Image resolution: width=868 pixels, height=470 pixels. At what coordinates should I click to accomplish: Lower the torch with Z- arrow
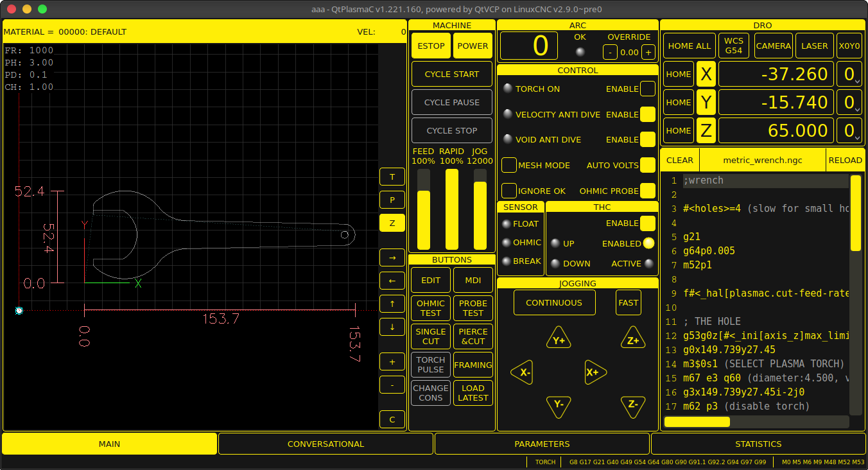pyautogui.click(x=633, y=406)
